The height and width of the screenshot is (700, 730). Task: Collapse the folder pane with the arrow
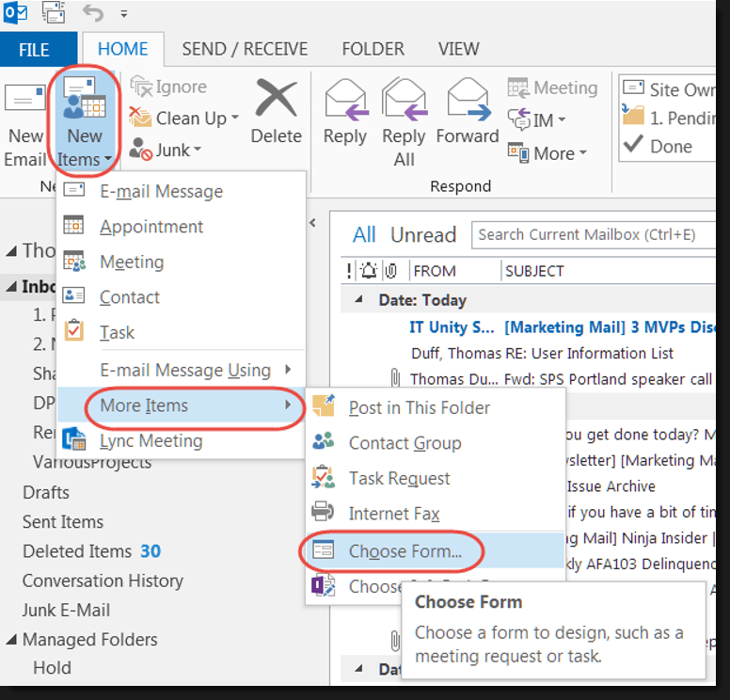point(313,223)
